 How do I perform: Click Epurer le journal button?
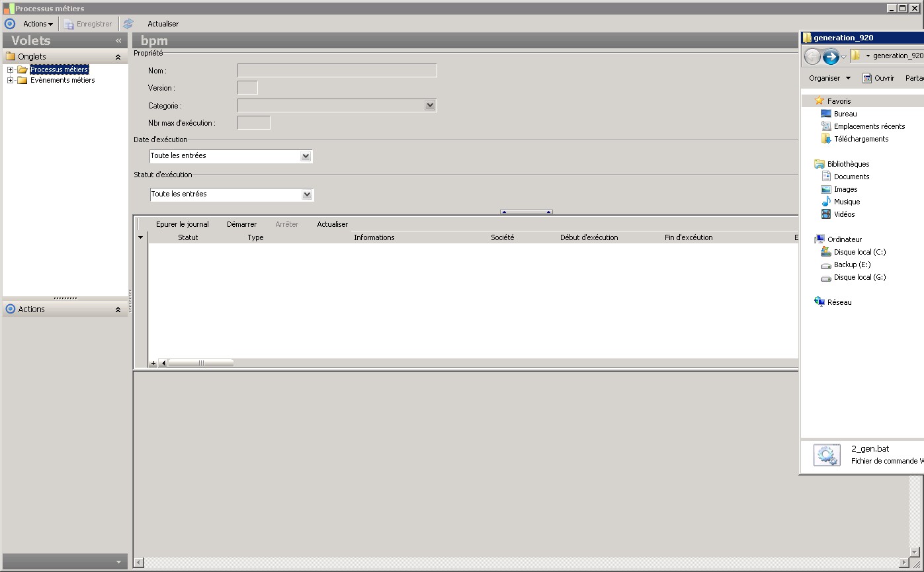pos(183,224)
